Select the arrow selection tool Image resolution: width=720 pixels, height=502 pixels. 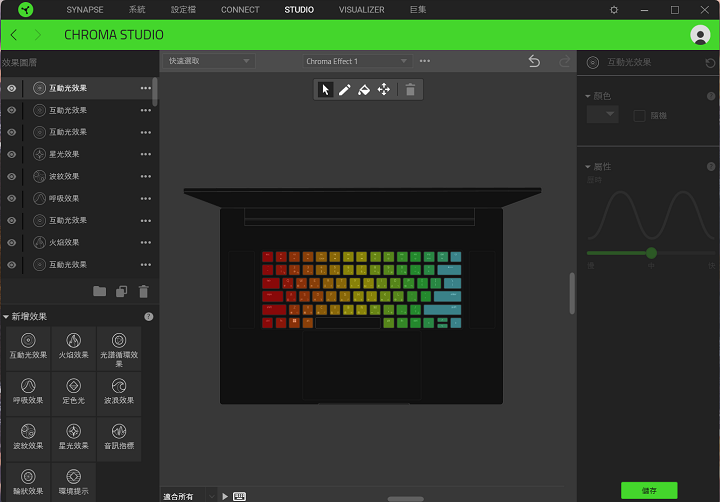point(325,90)
